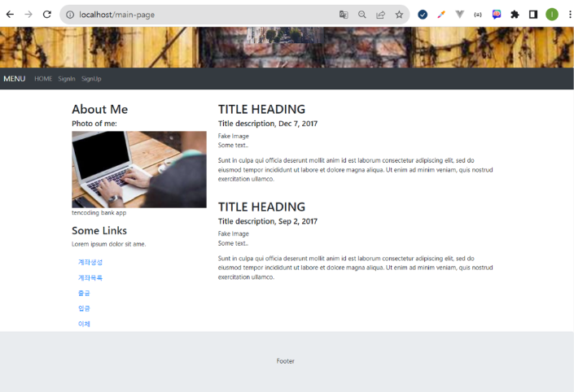The height and width of the screenshot is (392, 574).
Task: Click the MENU brand in navbar
Action: [x=15, y=79]
